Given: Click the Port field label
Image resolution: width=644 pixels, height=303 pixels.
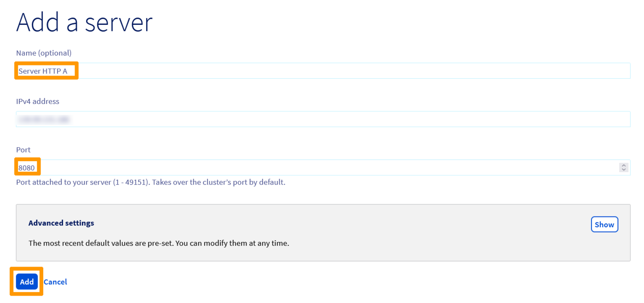Looking at the screenshot, I should [23, 150].
